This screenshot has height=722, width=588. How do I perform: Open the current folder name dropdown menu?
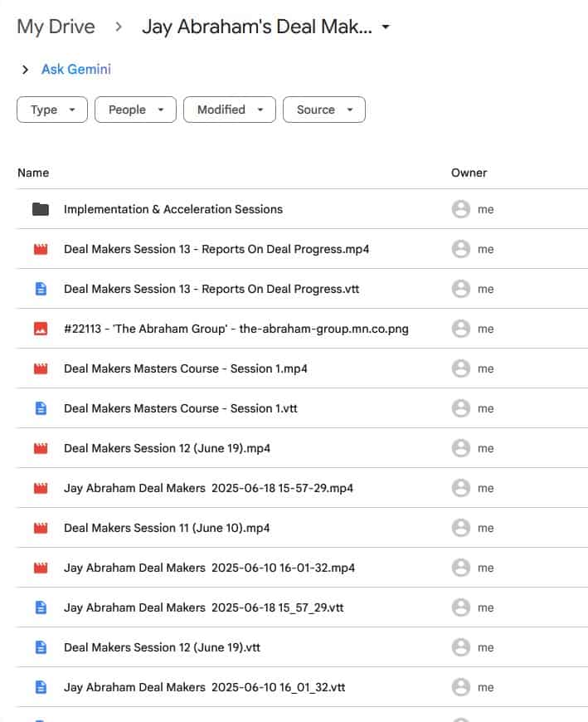[386, 27]
